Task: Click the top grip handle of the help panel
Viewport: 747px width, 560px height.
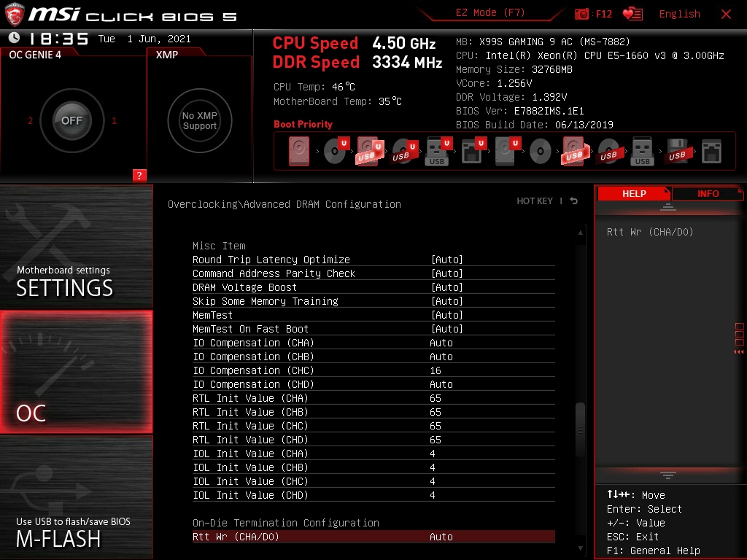Action: click(668, 207)
